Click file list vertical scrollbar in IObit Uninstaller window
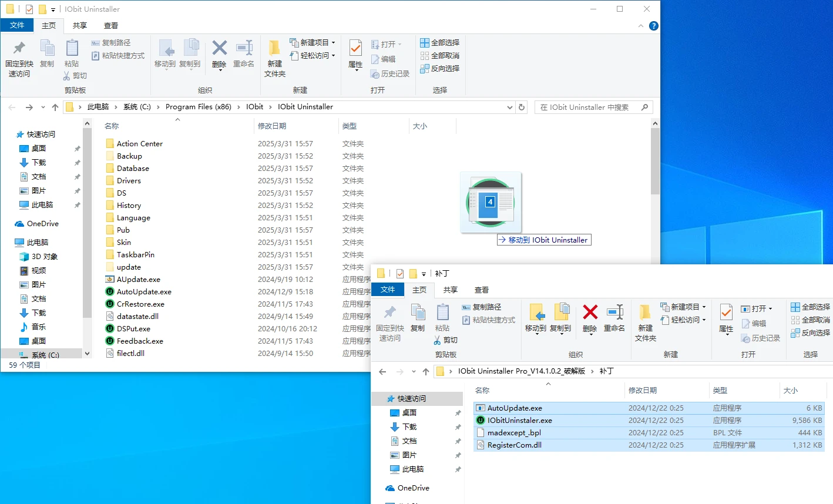 pos(656,162)
